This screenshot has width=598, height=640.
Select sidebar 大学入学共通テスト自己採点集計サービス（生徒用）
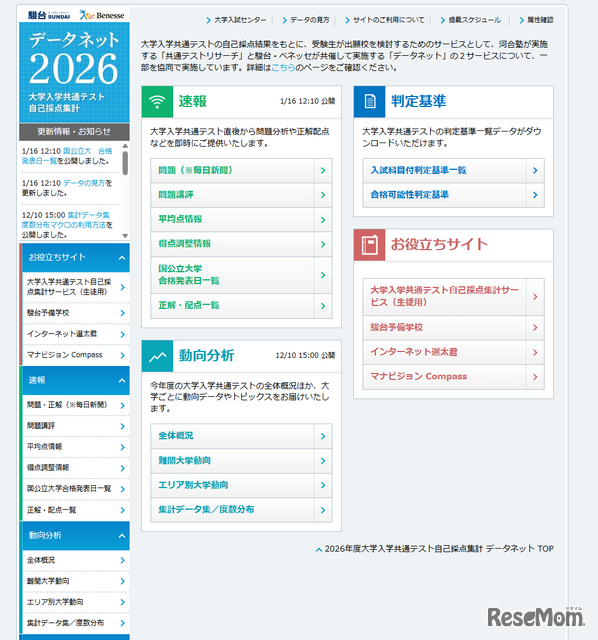coord(76,287)
